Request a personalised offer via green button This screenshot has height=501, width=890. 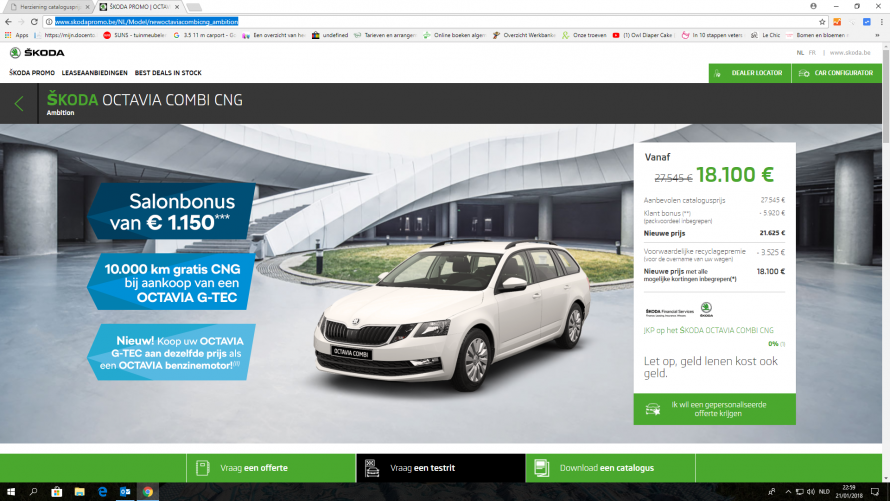[715, 409]
